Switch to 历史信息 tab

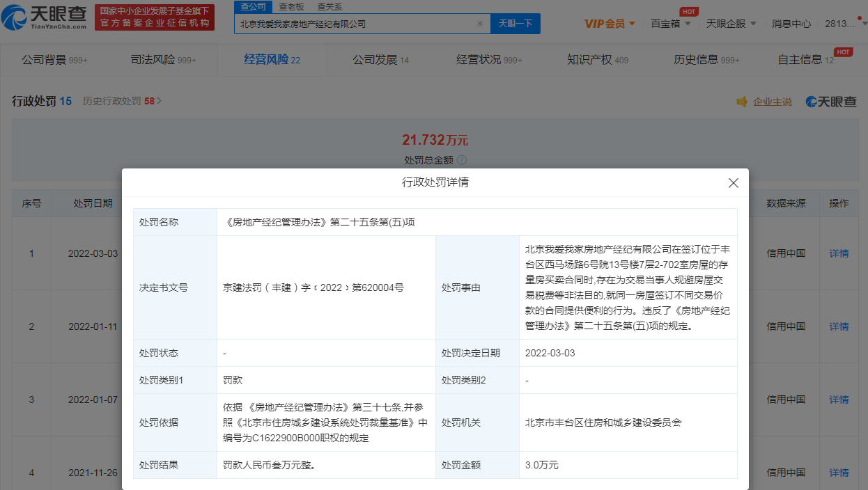tap(706, 60)
